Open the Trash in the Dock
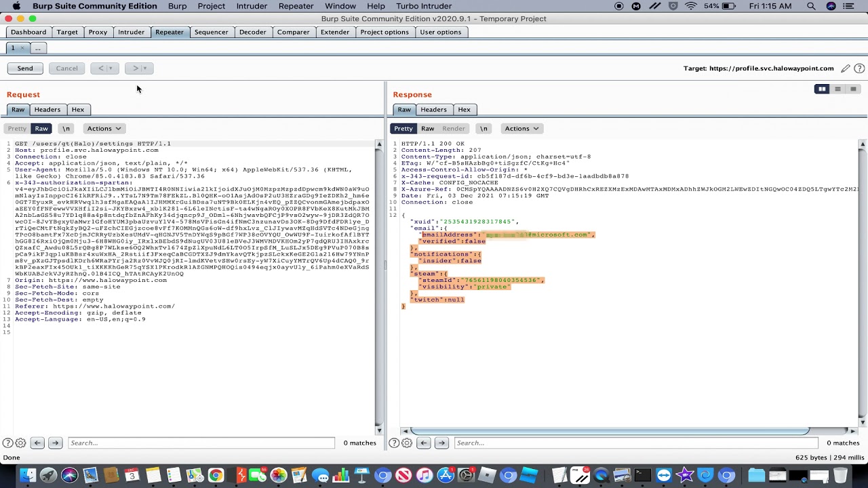 click(842, 476)
